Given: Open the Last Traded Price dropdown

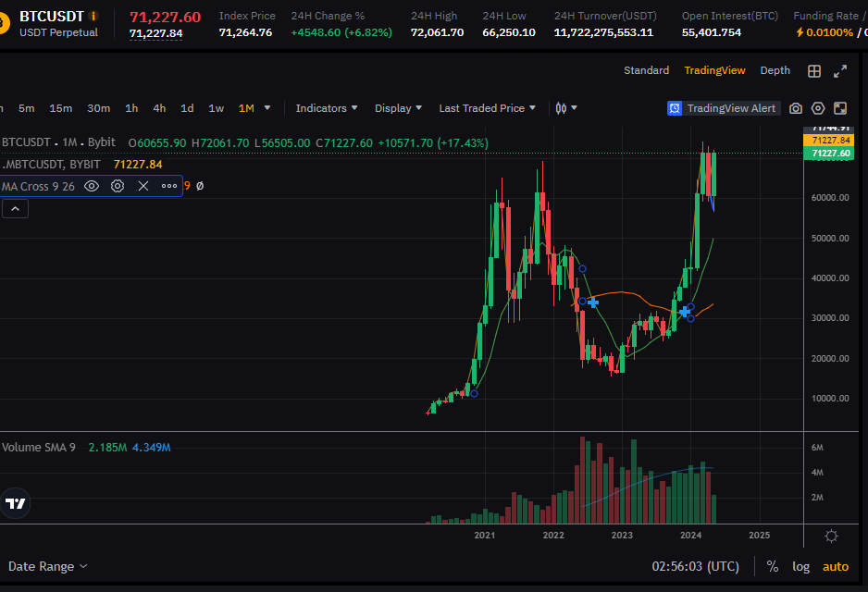Looking at the screenshot, I should pos(487,108).
